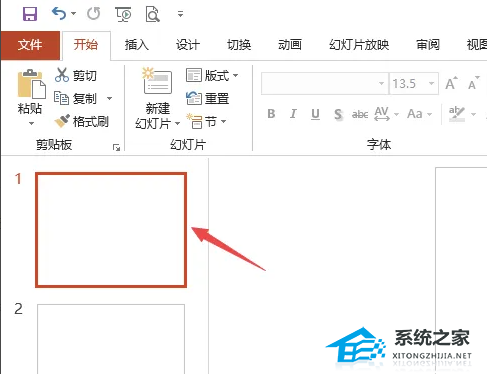Viewport: 487px width, 374px height.
Task: Click the AV character spacing icon
Action: tap(382, 114)
